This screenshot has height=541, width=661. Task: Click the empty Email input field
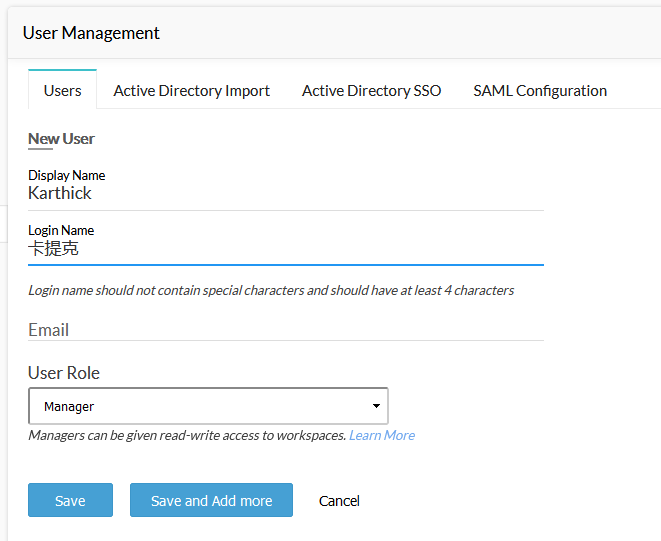pyautogui.click(x=285, y=329)
